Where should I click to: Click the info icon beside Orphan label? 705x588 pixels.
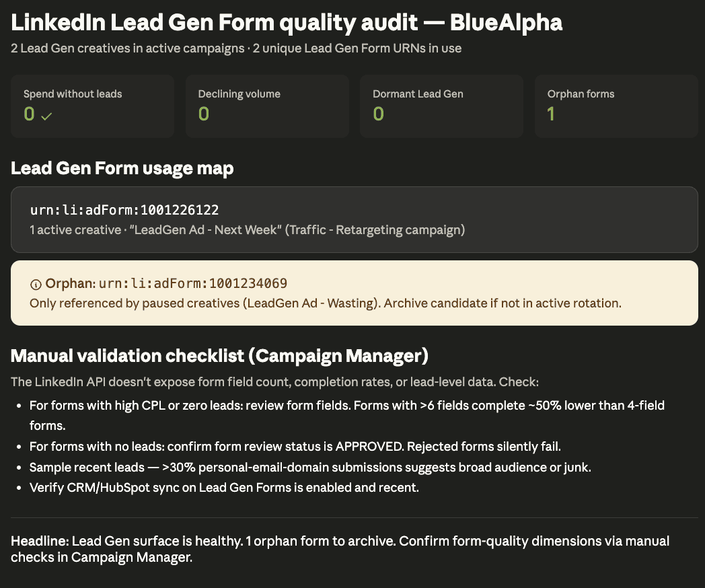36,285
